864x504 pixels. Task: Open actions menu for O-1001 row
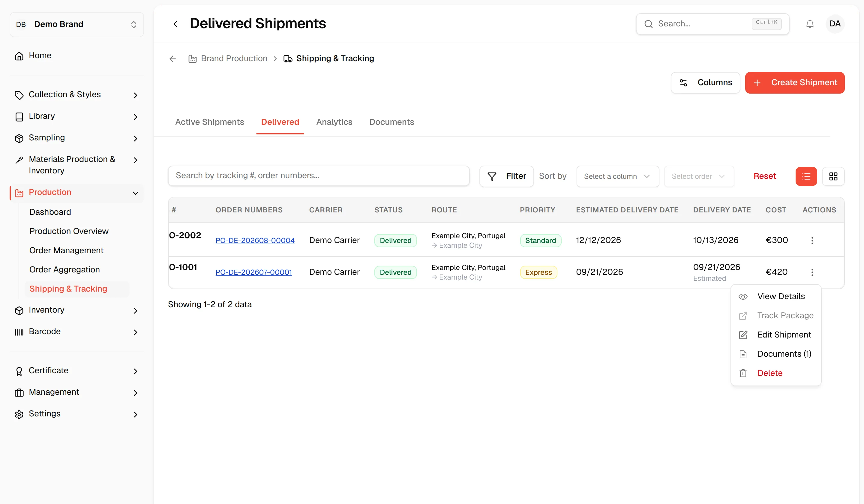812,272
